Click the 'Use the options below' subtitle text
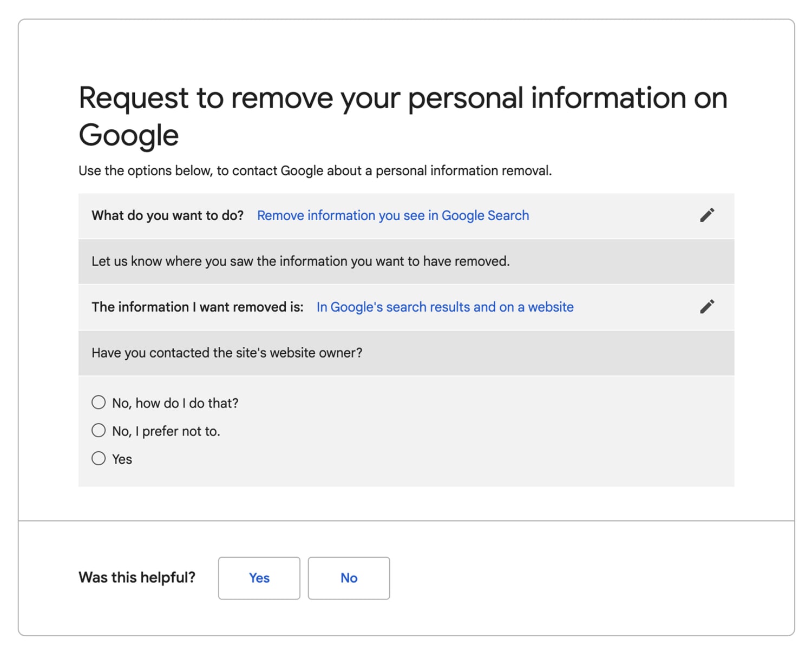The height and width of the screenshot is (653, 812). click(x=315, y=171)
